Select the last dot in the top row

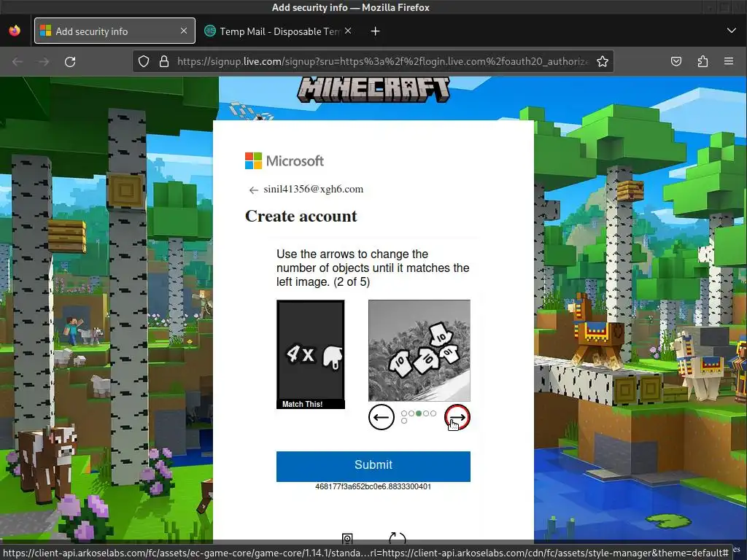click(x=433, y=413)
